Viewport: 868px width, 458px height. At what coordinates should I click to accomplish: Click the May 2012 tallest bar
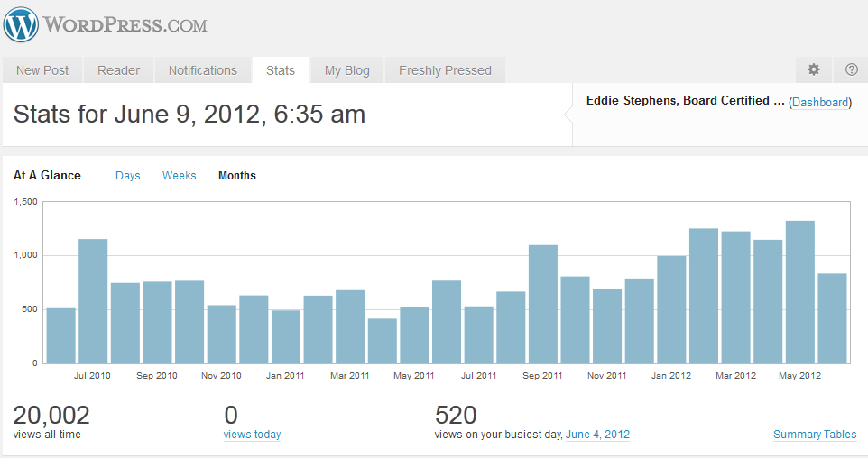point(800,292)
